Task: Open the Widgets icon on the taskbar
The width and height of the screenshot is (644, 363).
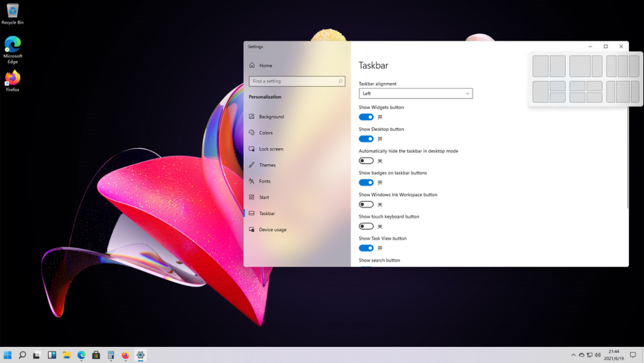Action: coord(52,355)
